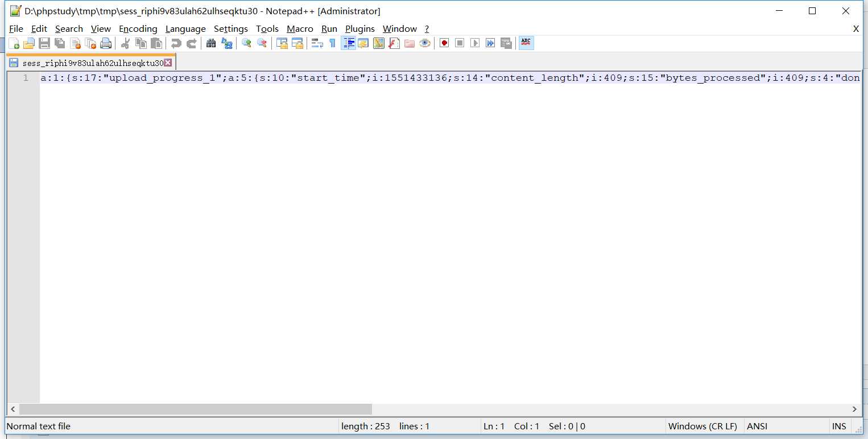Click the horizontal scrollbar right arrow
This screenshot has width=868, height=439.
[x=854, y=409]
